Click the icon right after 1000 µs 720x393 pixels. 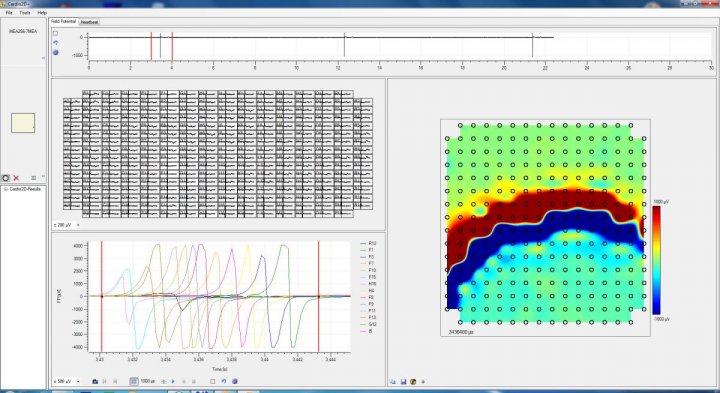(x=163, y=382)
